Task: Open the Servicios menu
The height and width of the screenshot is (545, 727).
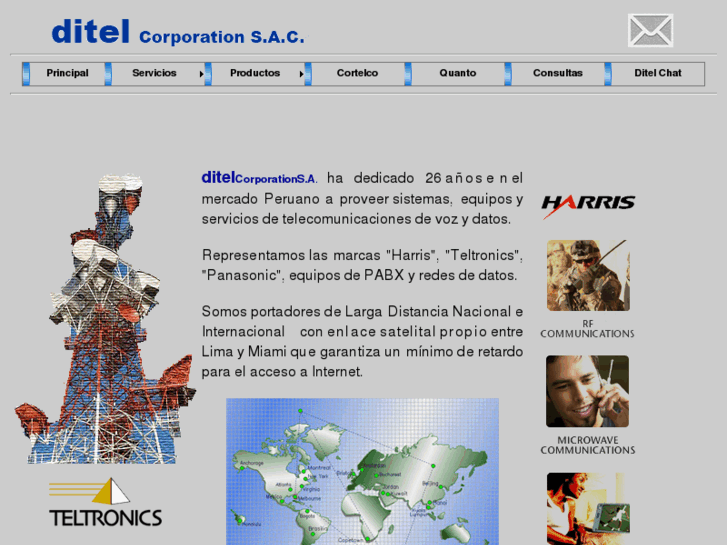Action: pyautogui.click(x=154, y=73)
